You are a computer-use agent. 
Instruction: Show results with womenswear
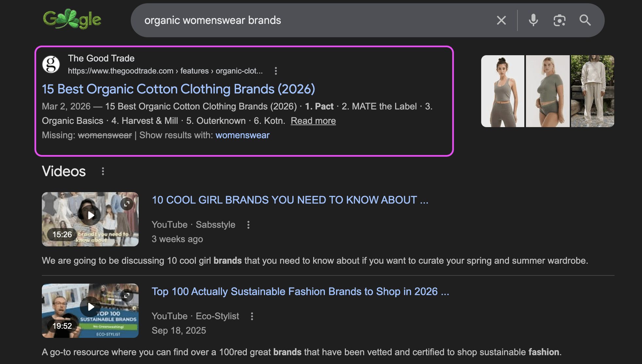click(x=243, y=135)
